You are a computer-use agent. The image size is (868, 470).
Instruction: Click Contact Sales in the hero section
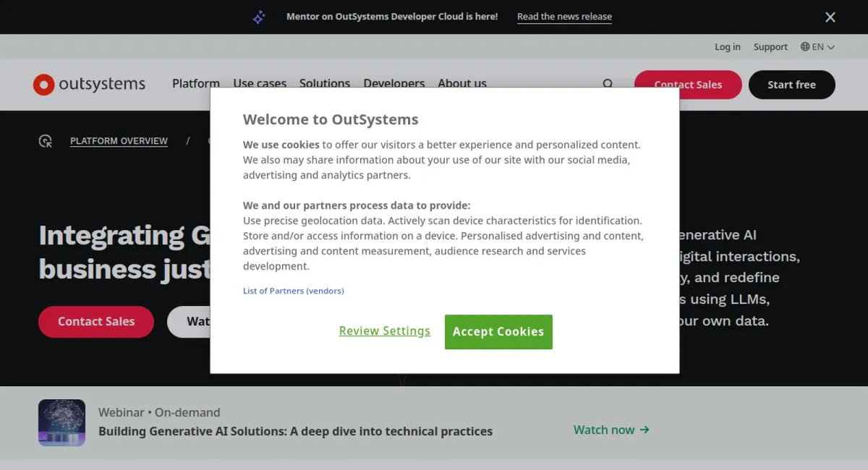[96, 322]
